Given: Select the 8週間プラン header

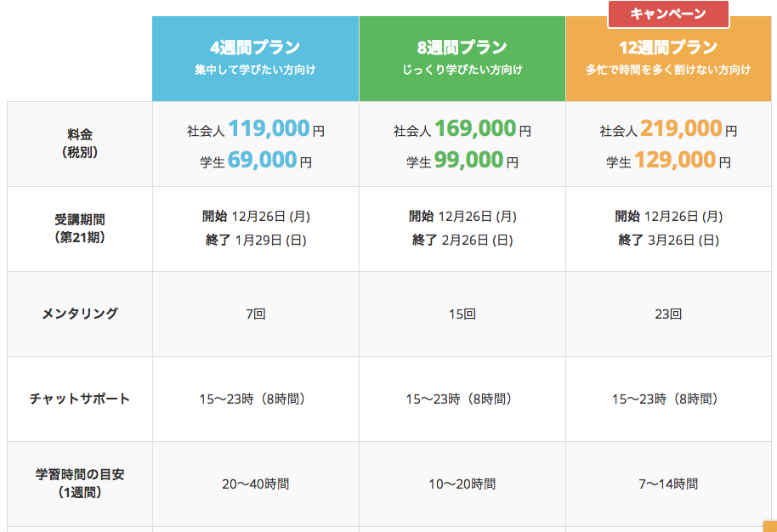Looking at the screenshot, I should tap(462, 59).
